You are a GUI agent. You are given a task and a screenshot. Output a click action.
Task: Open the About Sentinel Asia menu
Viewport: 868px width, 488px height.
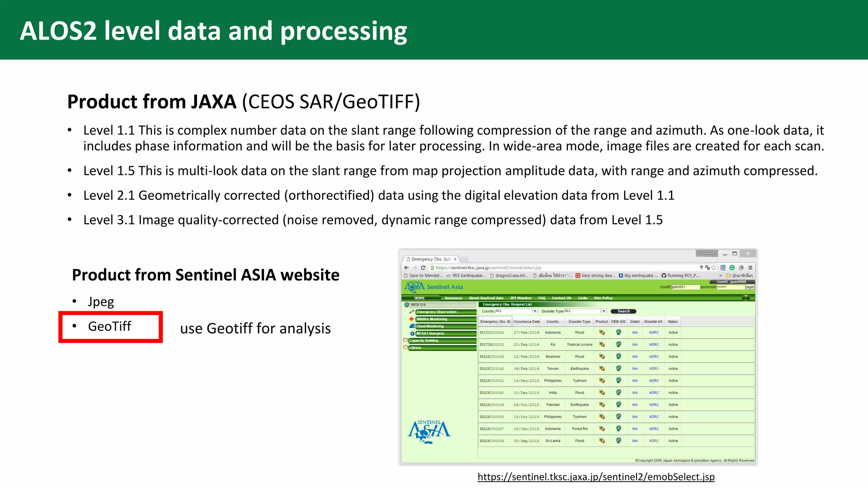[486, 298]
